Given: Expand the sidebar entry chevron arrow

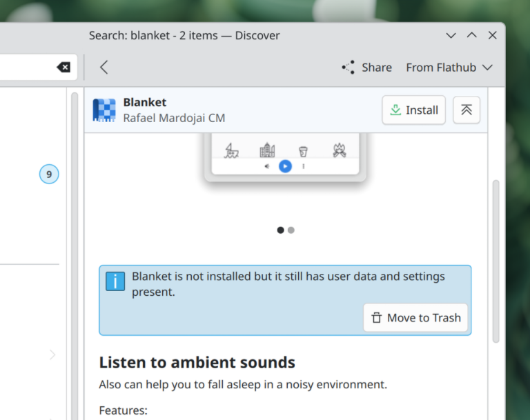Looking at the screenshot, I should [52, 354].
